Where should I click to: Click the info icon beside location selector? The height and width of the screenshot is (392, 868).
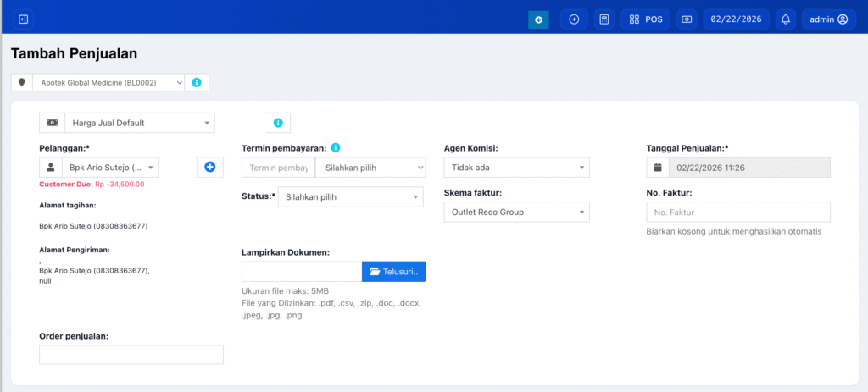point(197,83)
